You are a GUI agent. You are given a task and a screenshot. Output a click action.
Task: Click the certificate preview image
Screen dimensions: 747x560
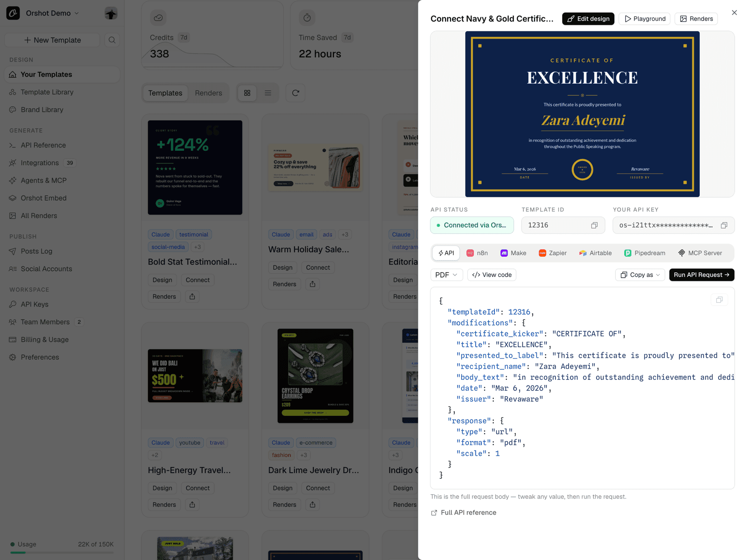(x=582, y=114)
